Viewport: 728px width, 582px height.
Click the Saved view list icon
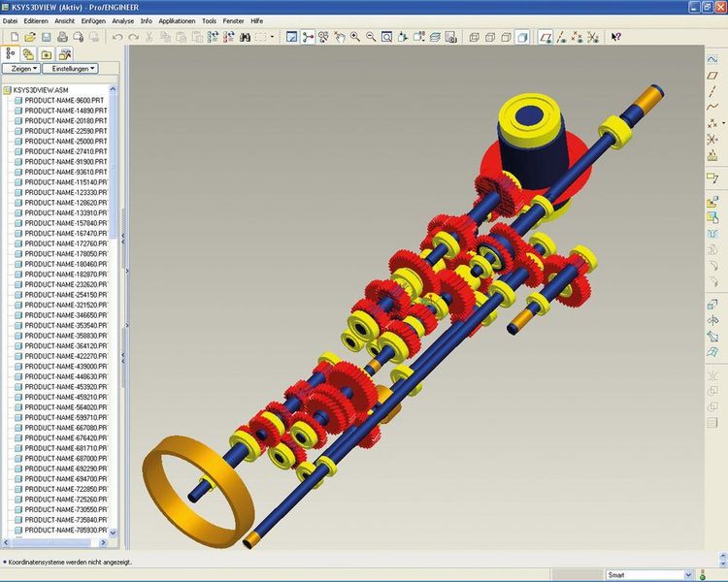pos(418,37)
